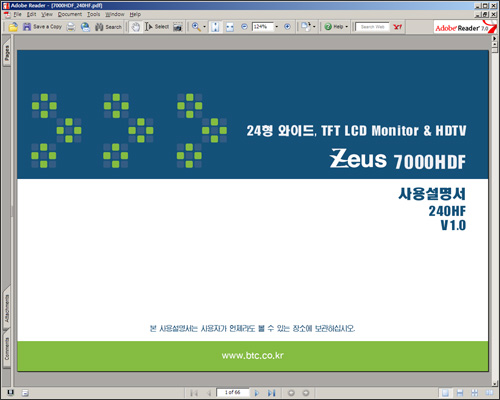The height and width of the screenshot is (400, 500).
Task: Click the 240HF model text
Action: click(x=447, y=211)
